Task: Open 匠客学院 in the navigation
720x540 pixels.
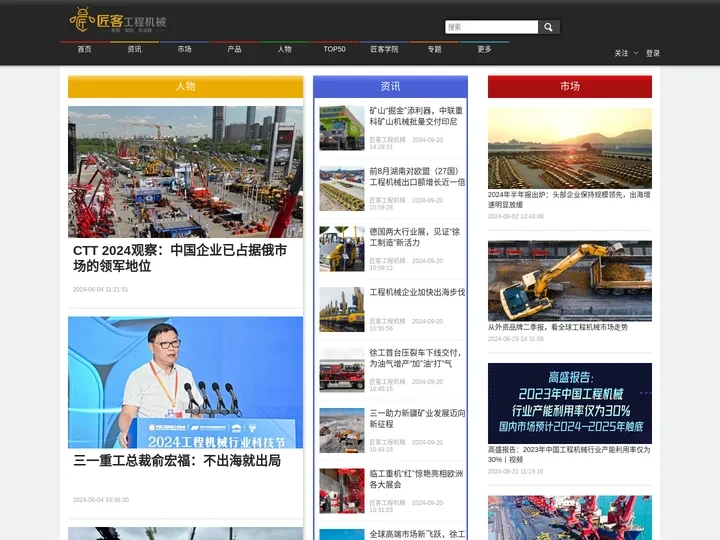Action: pyautogui.click(x=384, y=49)
